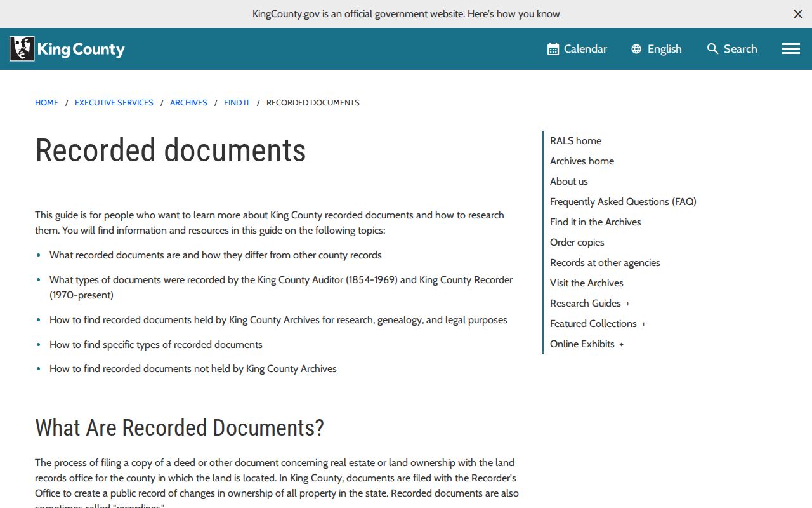Screen dimensions: 812x508
Task: Open the Visit the Archives link
Action: tap(587, 283)
